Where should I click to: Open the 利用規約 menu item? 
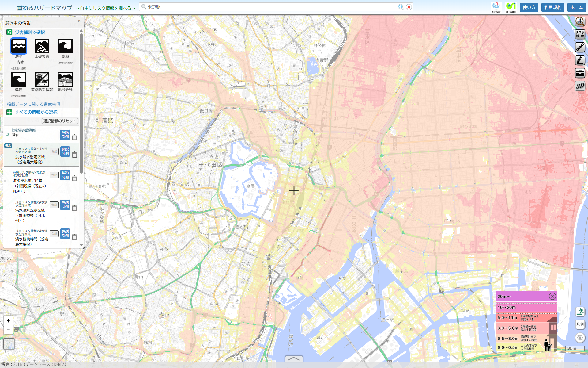click(x=553, y=7)
